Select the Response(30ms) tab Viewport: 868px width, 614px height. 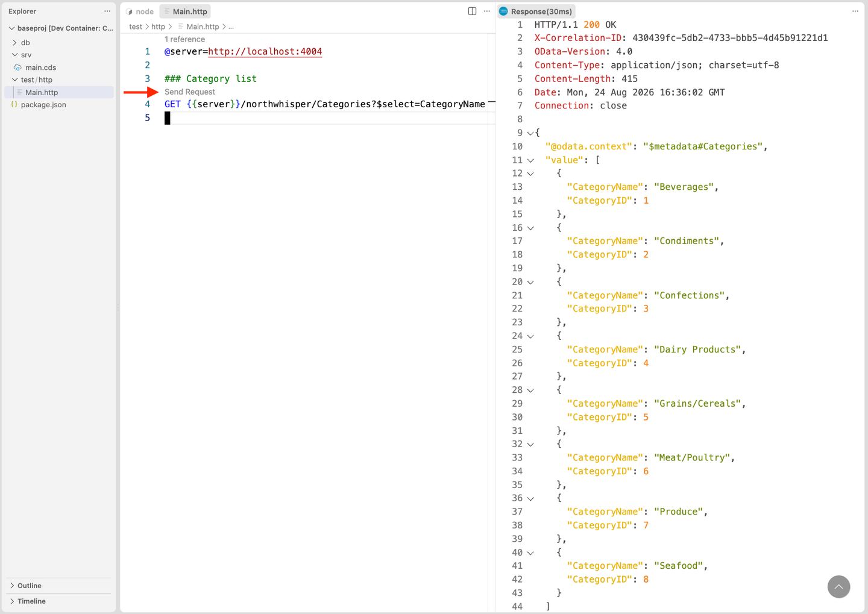[x=536, y=11]
